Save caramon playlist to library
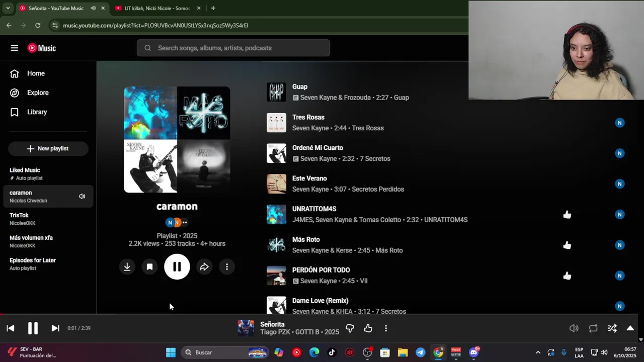Viewport: 644px width, 362px height. pyautogui.click(x=149, y=267)
